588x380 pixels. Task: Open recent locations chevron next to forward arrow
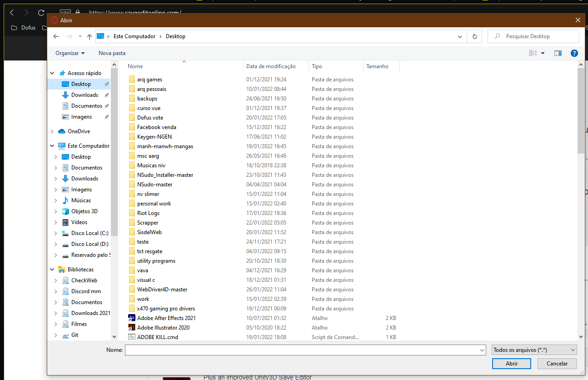coord(80,36)
